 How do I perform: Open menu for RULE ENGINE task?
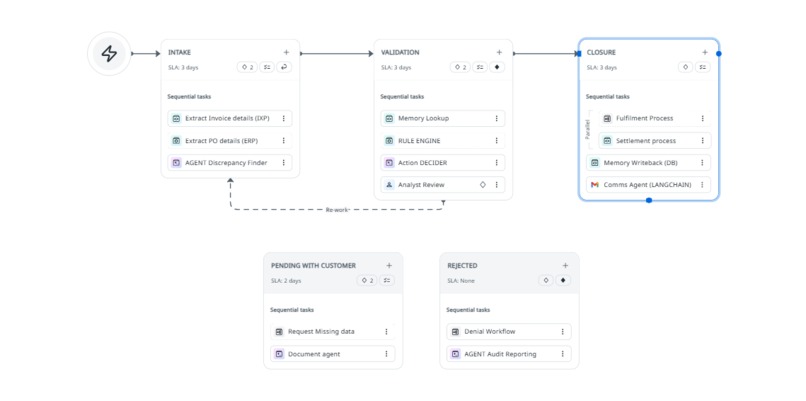coord(496,140)
